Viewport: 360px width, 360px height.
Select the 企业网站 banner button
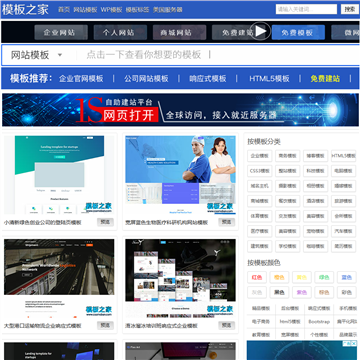pyautogui.click(x=61, y=32)
